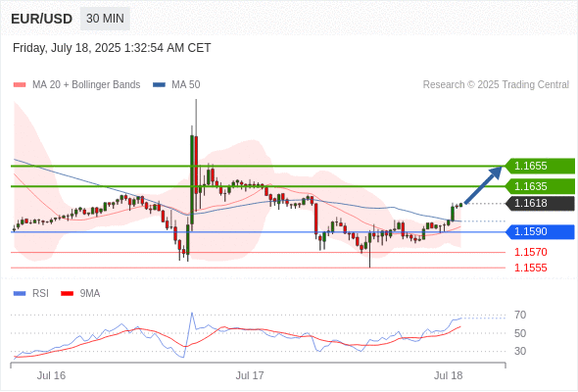Click the RSI legend label
This screenshot has height=392, width=578.
click(x=40, y=294)
